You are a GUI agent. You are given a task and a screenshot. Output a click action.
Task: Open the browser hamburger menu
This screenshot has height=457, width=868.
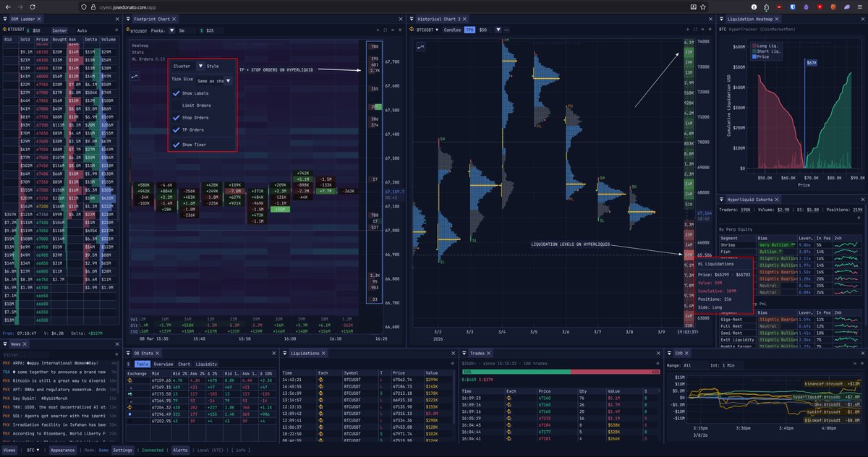coord(859,7)
